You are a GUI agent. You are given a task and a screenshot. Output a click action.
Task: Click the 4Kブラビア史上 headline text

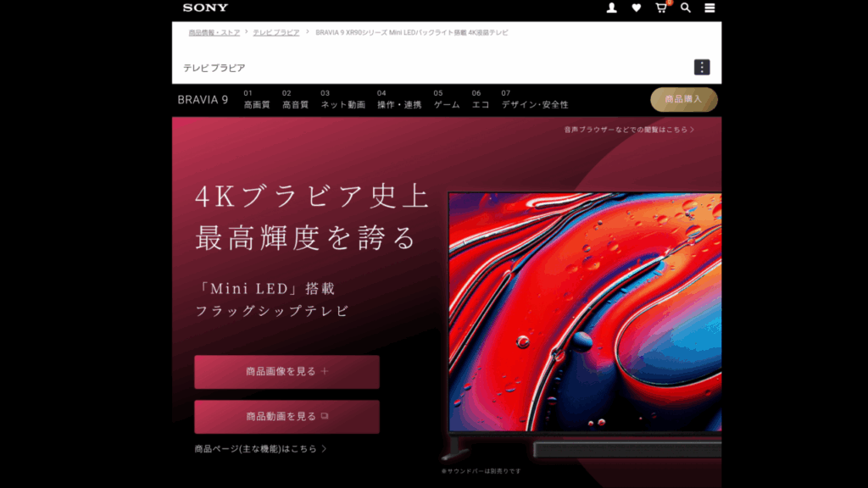tap(313, 197)
